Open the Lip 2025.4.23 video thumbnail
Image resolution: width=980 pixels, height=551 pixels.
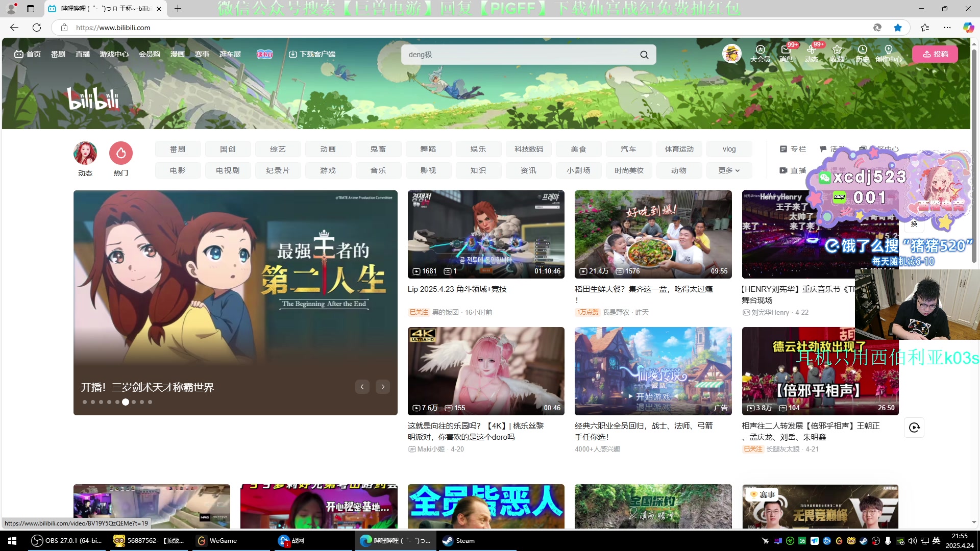click(486, 235)
